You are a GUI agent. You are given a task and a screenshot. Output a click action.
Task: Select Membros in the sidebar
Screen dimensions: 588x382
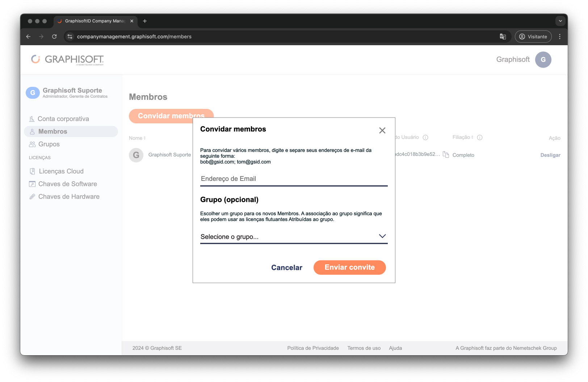pyautogui.click(x=71, y=131)
